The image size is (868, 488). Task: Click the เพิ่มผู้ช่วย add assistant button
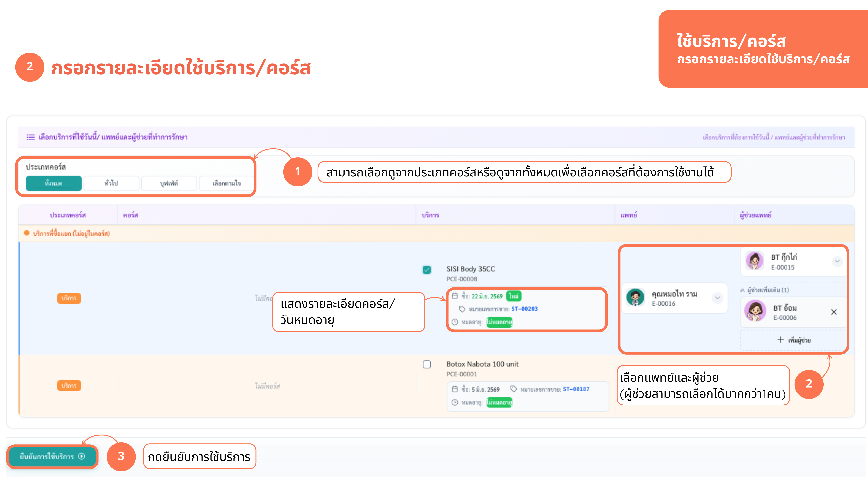793,340
